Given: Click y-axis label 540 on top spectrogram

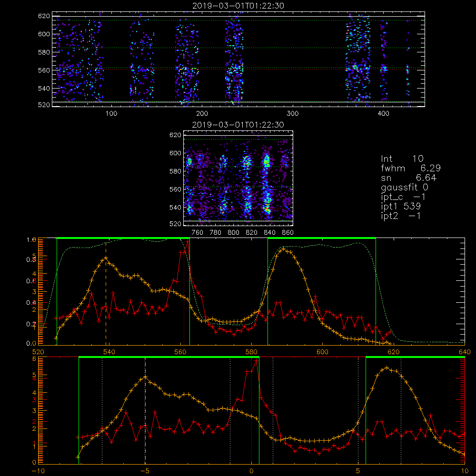Looking at the screenshot, I should pos(44,89).
